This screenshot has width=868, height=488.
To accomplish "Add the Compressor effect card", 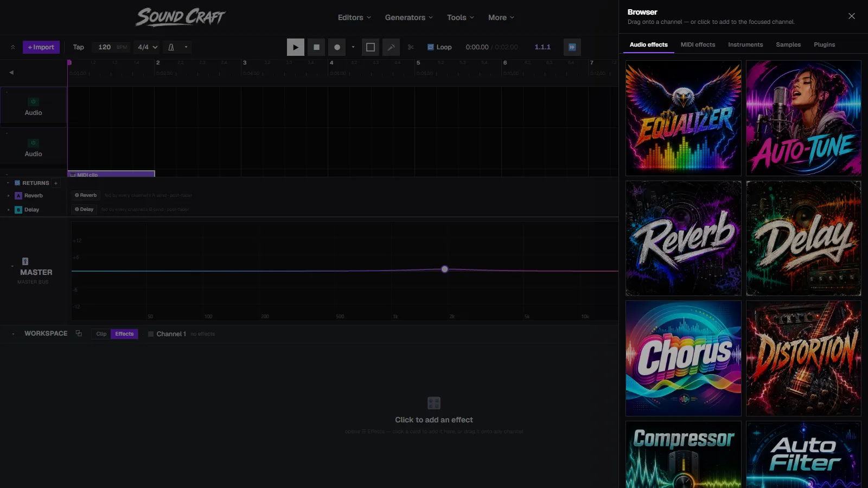I will pos(684,454).
